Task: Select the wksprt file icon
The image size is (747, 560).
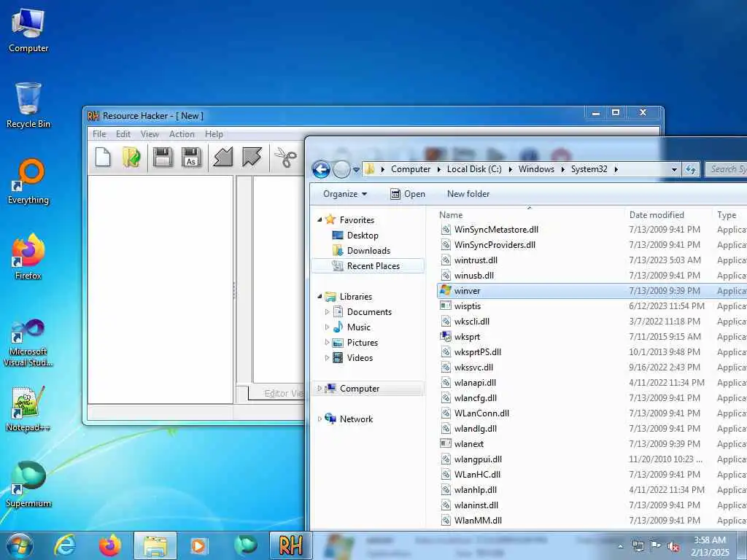Action: (x=446, y=337)
